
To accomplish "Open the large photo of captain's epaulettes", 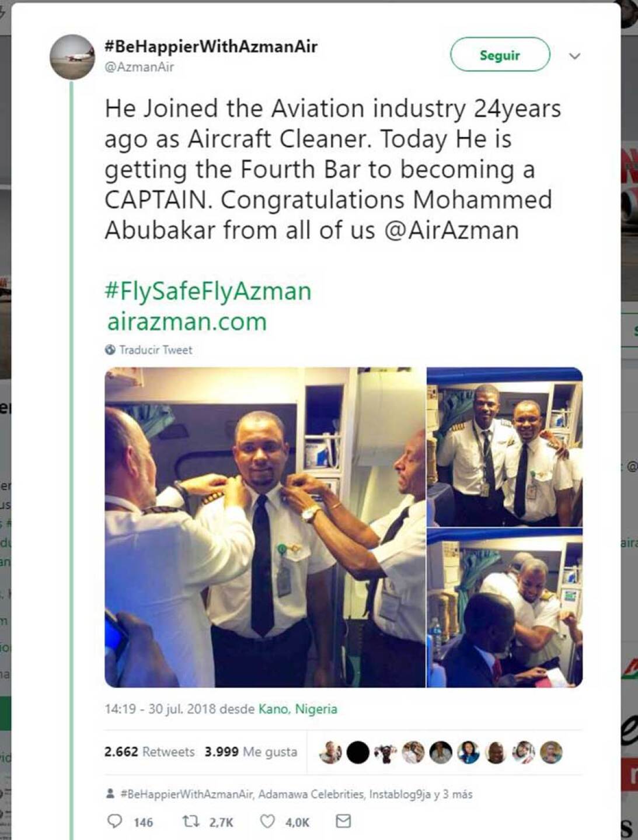I will (x=265, y=527).
